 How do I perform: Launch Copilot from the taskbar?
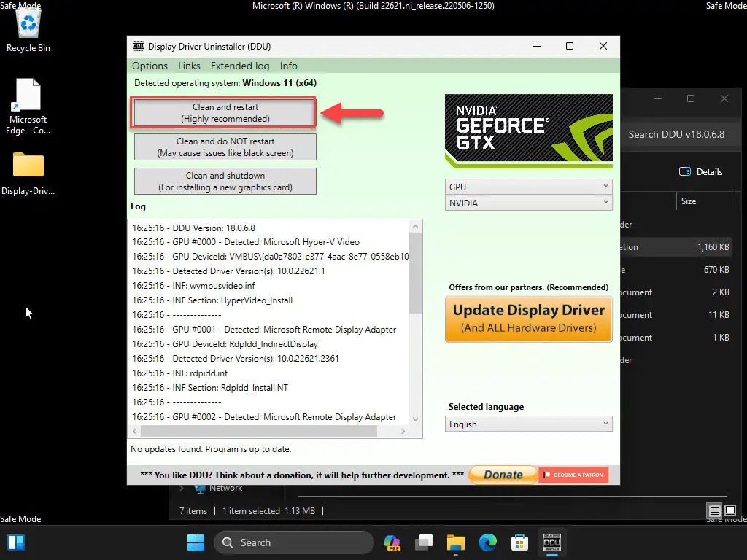pos(392,542)
